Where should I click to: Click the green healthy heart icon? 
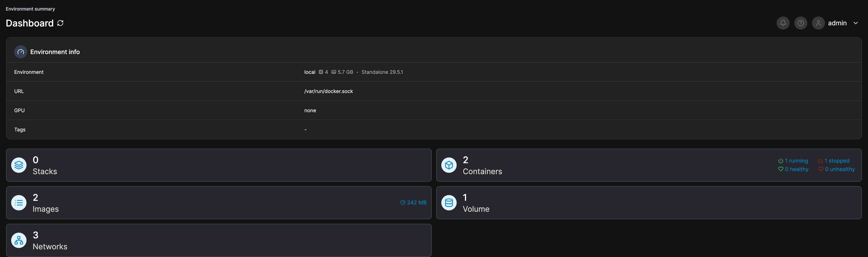pyautogui.click(x=780, y=169)
